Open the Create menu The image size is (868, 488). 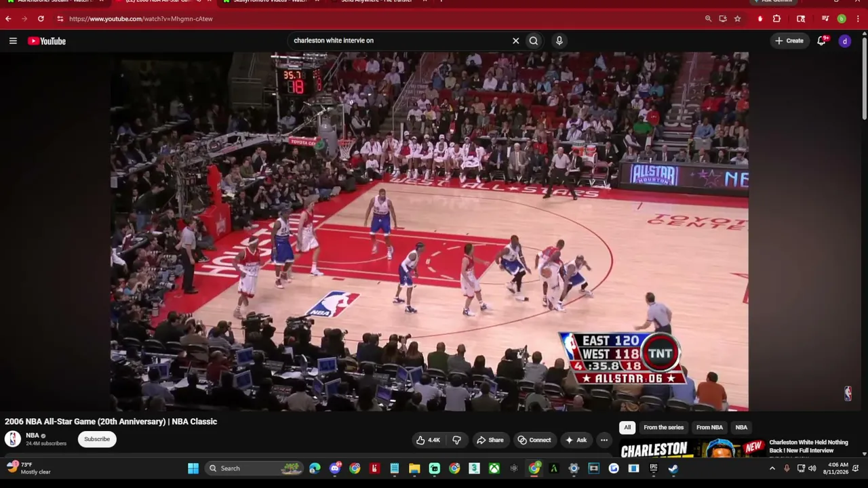tap(789, 41)
